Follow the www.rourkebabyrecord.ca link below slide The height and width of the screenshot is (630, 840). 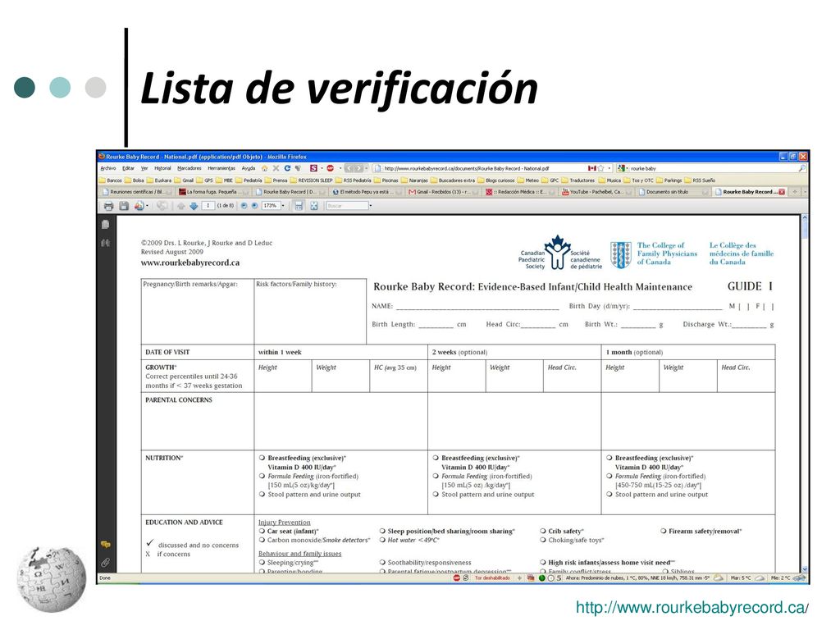691,608
